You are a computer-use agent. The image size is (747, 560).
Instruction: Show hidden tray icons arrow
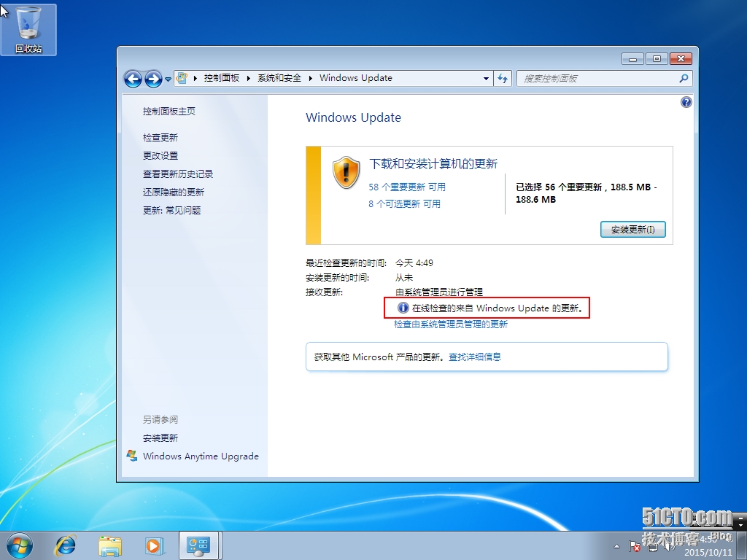[616, 546]
